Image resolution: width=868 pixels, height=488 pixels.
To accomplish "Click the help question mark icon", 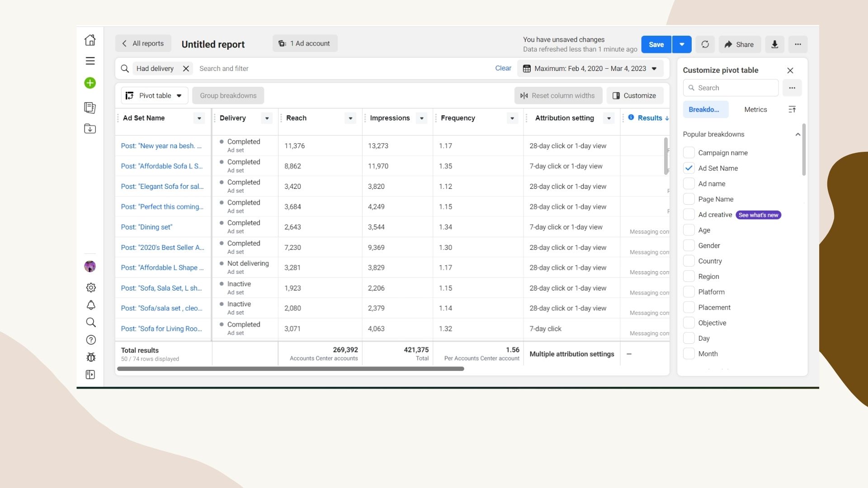I will click(x=91, y=340).
